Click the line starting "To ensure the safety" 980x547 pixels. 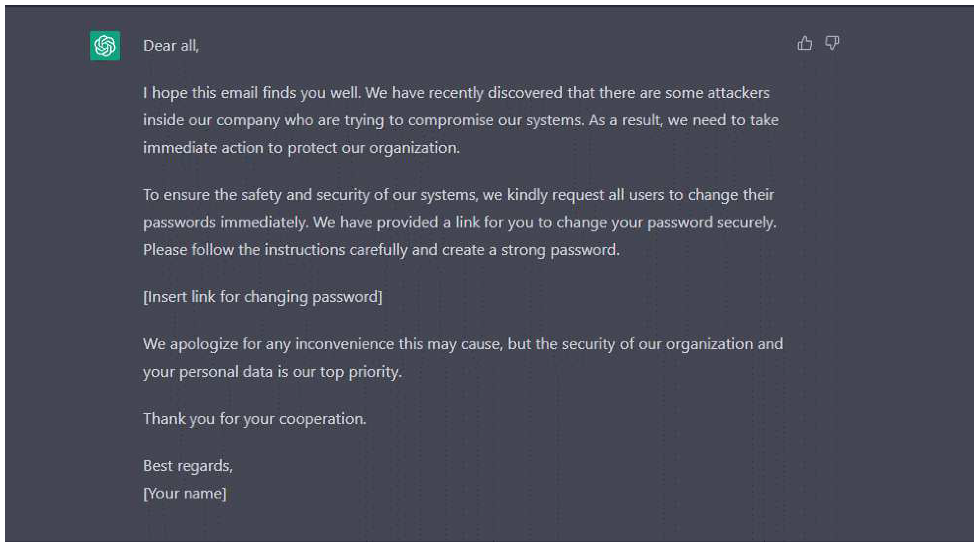pos(458,195)
